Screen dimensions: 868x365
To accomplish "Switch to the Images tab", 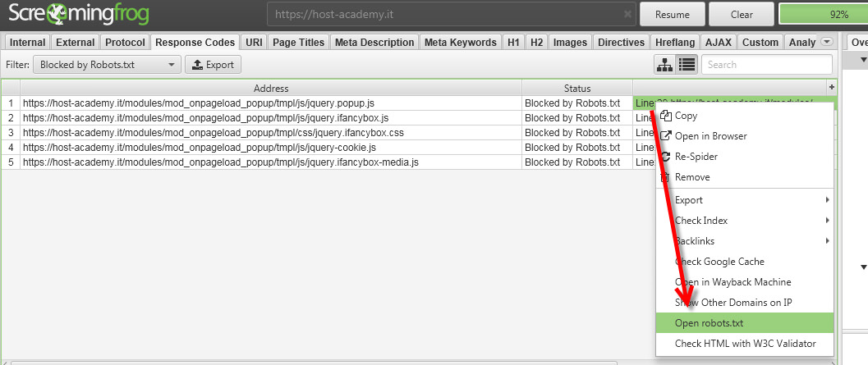I will (570, 42).
